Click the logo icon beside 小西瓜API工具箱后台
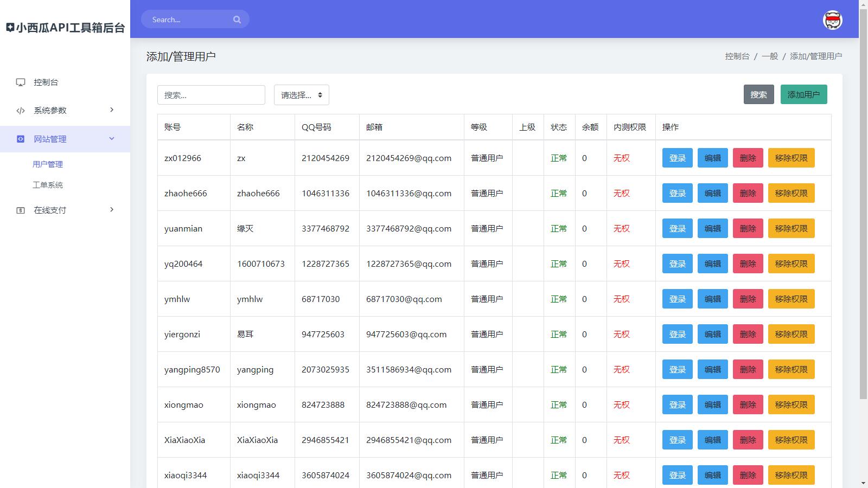 coord(10,28)
